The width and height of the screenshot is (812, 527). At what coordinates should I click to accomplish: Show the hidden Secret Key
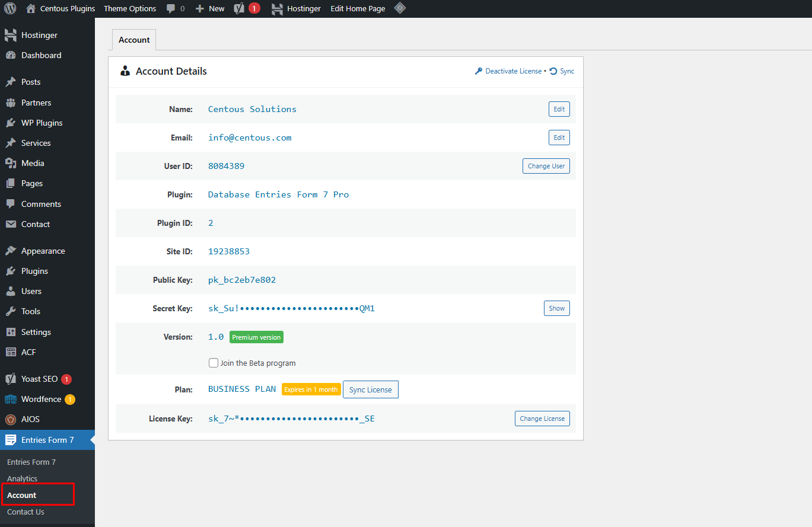[x=556, y=308]
